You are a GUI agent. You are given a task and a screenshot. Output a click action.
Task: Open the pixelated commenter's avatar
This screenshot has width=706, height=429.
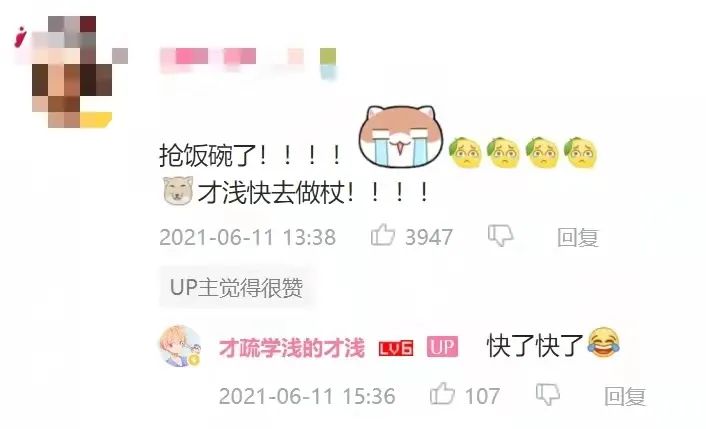[x=71, y=71]
